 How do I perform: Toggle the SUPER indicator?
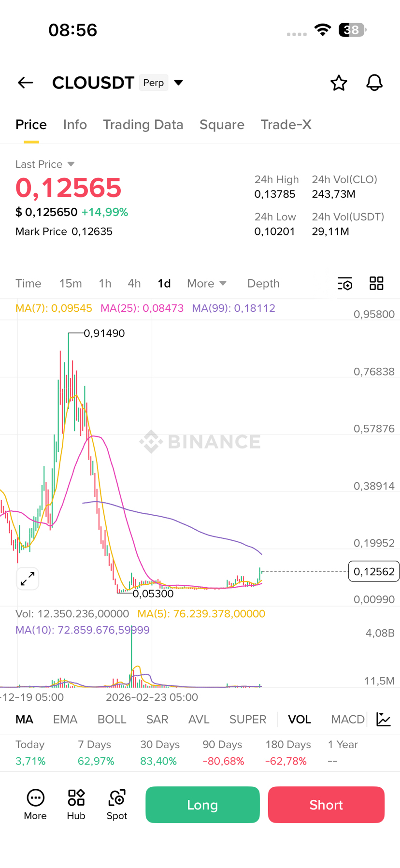point(248,719)
